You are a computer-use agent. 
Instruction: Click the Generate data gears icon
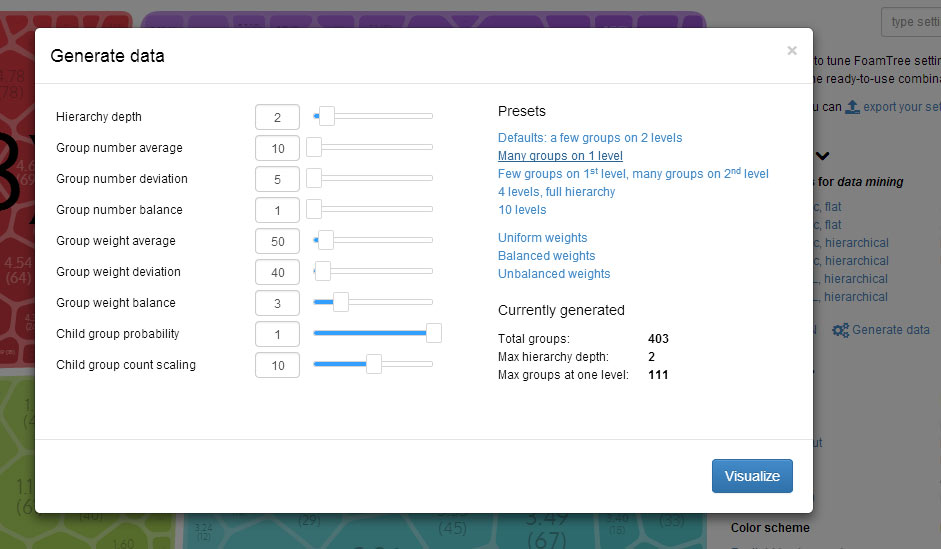pos(840,330)
